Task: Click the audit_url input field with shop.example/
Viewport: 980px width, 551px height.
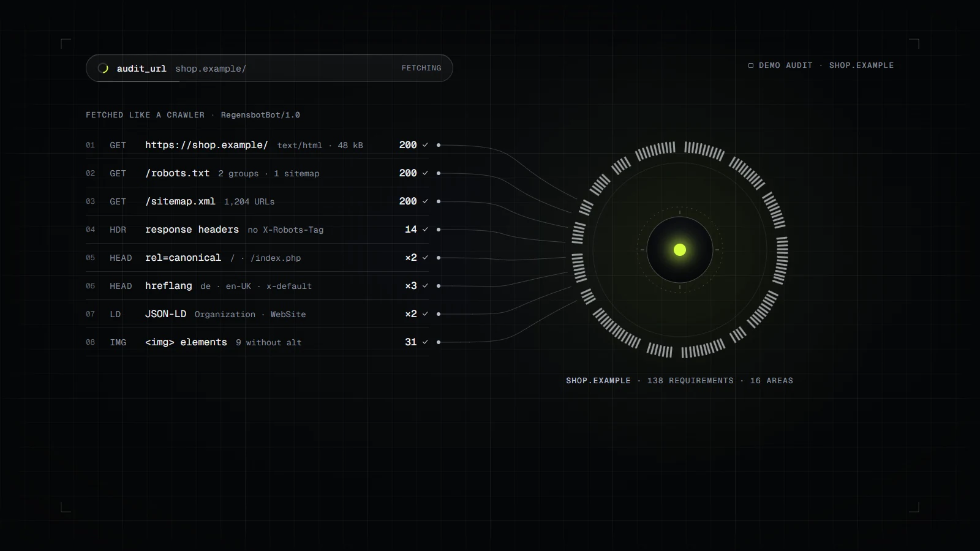Action: click(269, 68)
